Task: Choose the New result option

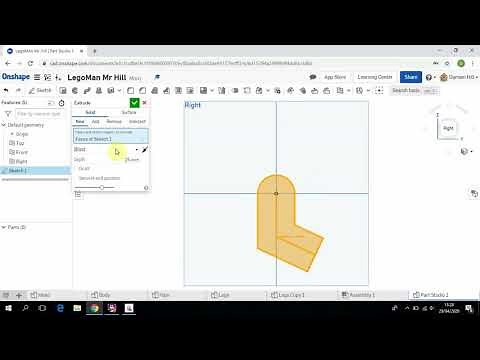Action: pos(80,121)
